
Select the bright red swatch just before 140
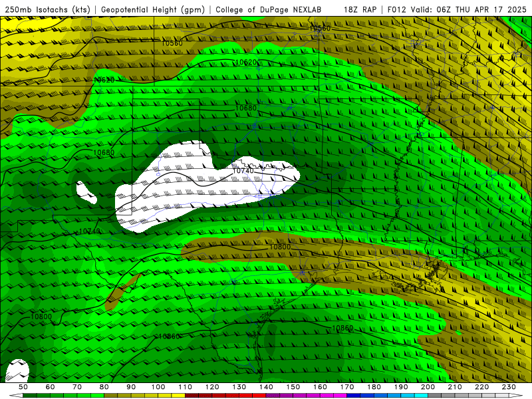(259, 396)
